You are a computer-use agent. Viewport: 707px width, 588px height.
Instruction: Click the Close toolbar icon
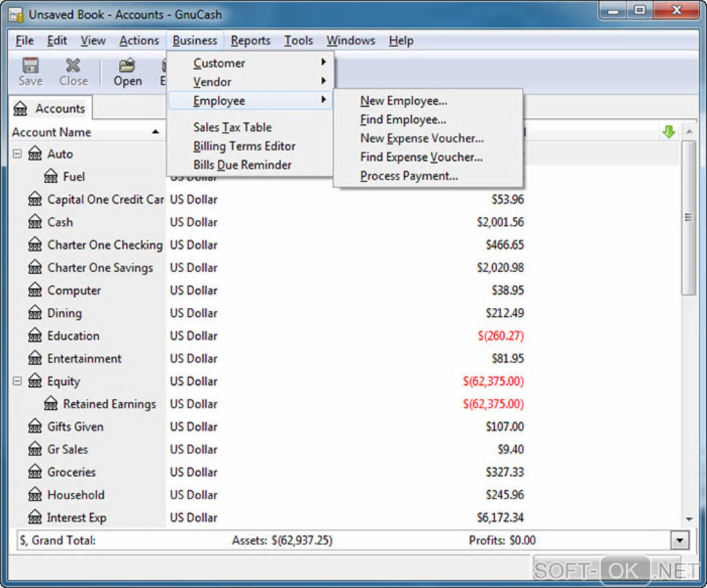click(x=73, y=66)
